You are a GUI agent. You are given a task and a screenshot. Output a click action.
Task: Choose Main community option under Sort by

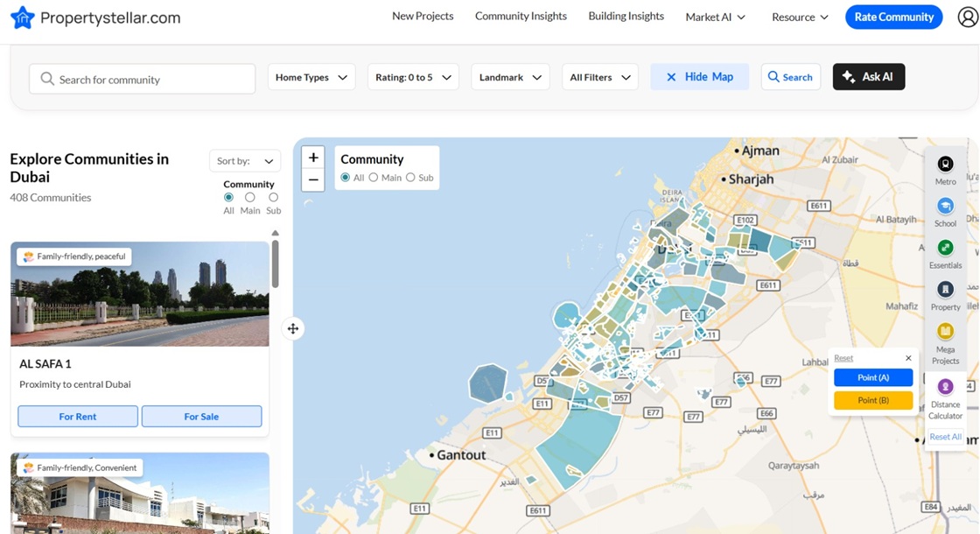(250, 198)
